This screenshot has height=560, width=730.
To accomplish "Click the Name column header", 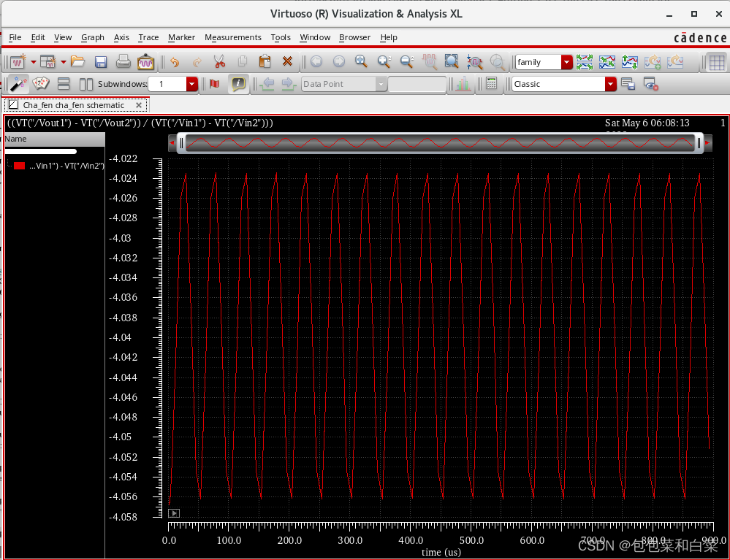I will tap(55, 139).
